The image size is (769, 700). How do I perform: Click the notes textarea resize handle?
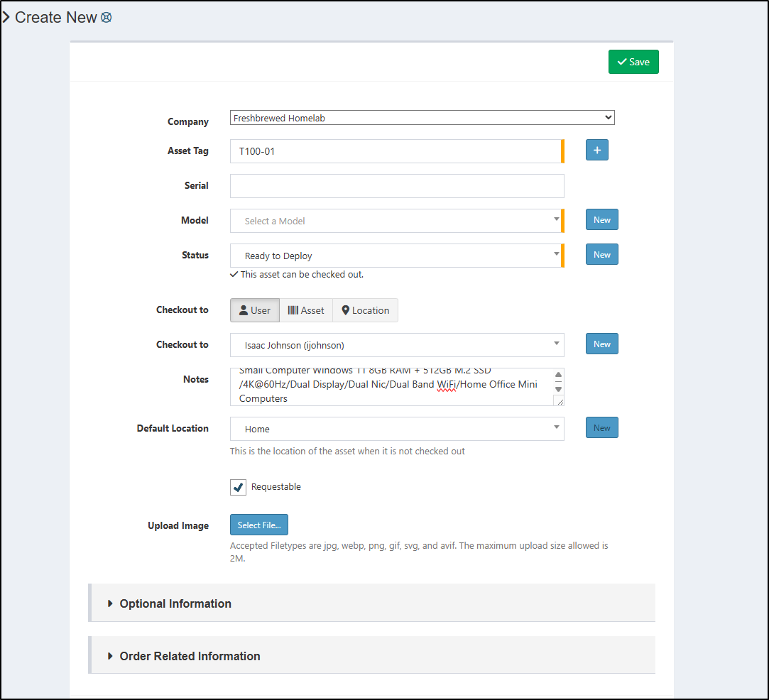[x=559, y=401]
